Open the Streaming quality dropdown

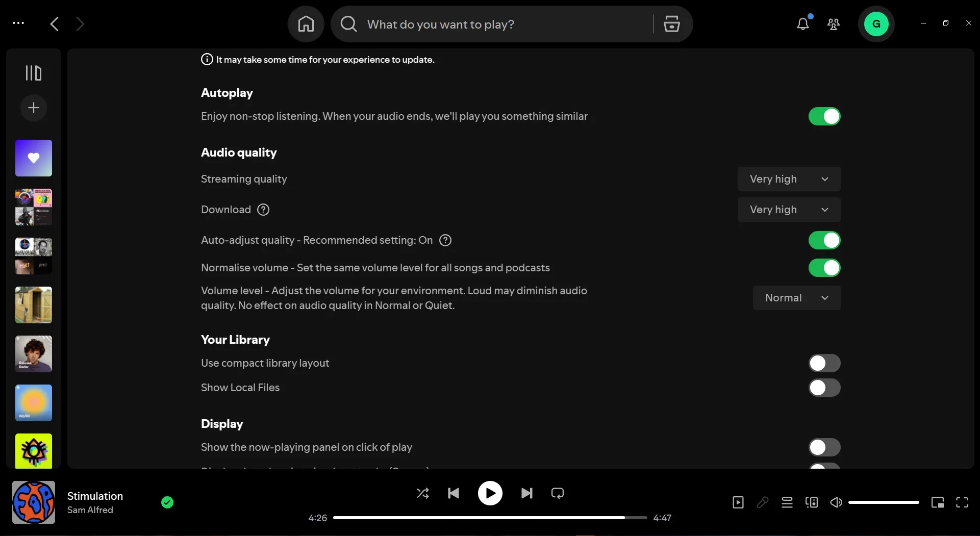pyautogui.click(x=788, y=179)
